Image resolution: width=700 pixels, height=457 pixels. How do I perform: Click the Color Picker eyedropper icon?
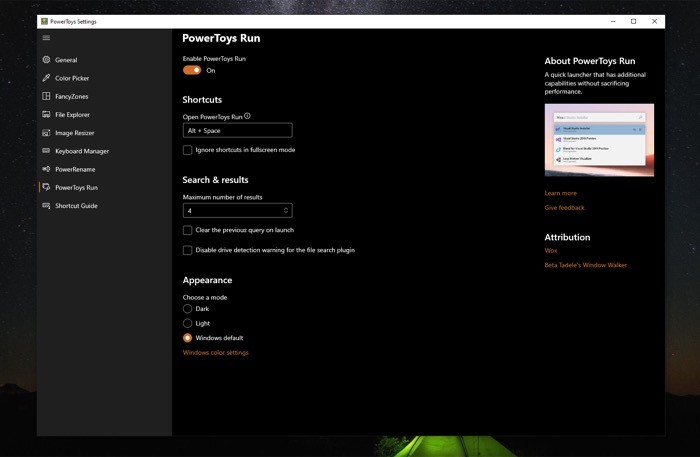pos(46,78)
